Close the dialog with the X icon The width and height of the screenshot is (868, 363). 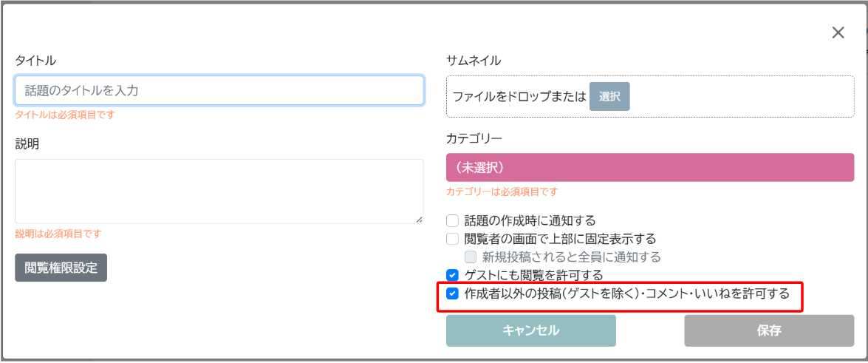coord(838,33)
